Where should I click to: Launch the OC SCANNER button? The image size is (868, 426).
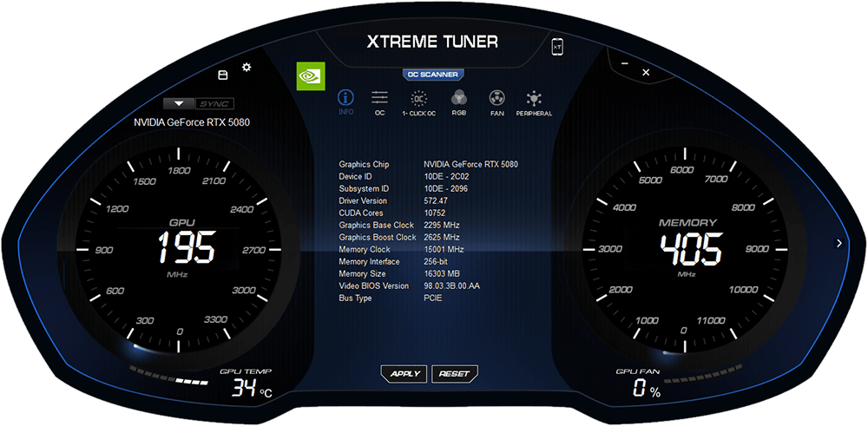pyautogui.click(x=433, y=74)
